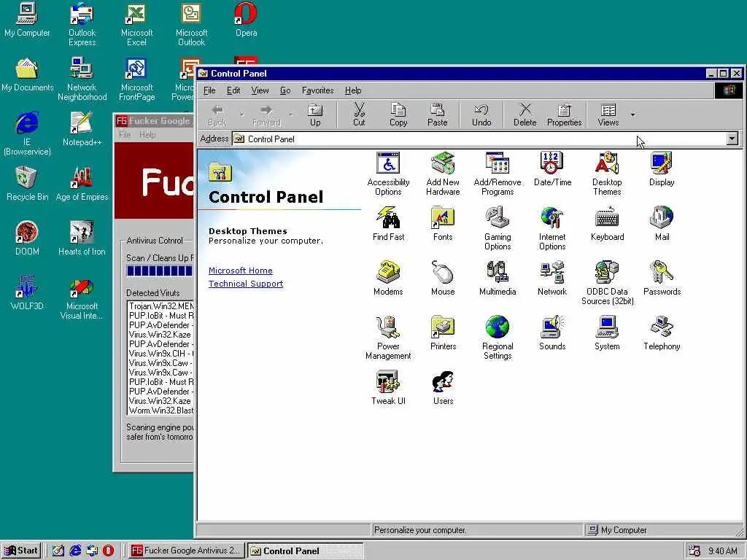The height and width of the screenshot is (560, 747).
Task: Launch Opera from Quick Launch
Action: coord(108,551)
